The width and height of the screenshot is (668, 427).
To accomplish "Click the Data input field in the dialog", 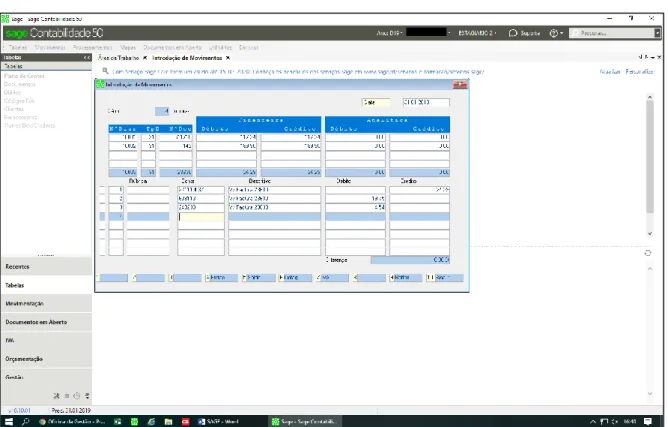I will pos(376,102).
